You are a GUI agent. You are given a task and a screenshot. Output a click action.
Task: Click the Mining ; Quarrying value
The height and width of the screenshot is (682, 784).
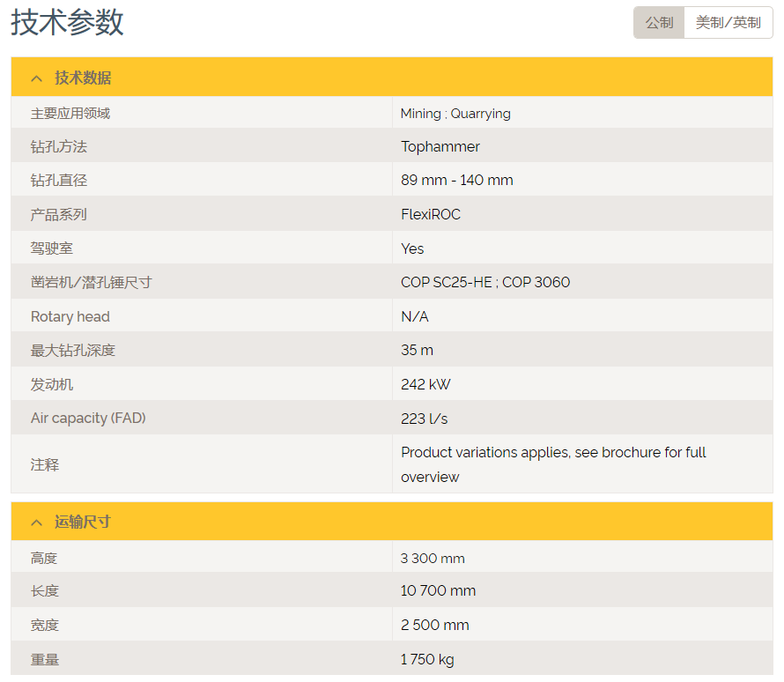(455, 114)
